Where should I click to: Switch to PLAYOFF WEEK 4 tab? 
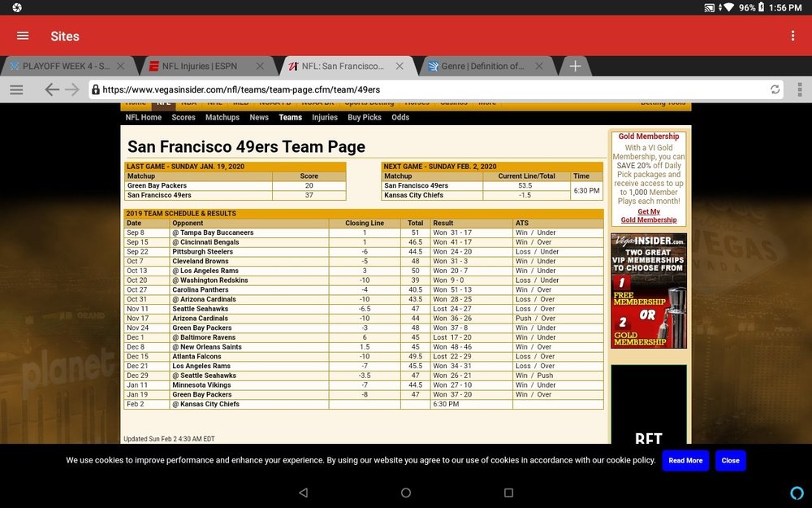coord(66,66)
